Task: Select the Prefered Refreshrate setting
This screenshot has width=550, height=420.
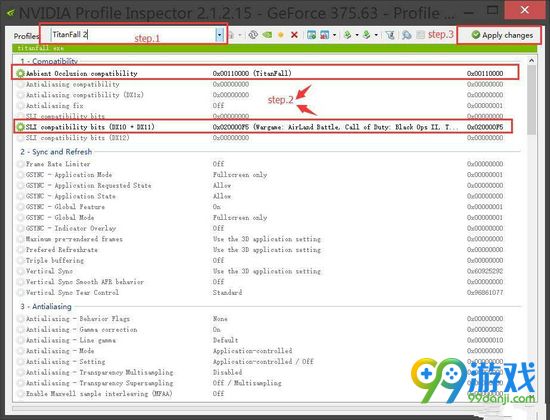Action: click(x=265, y=250)
